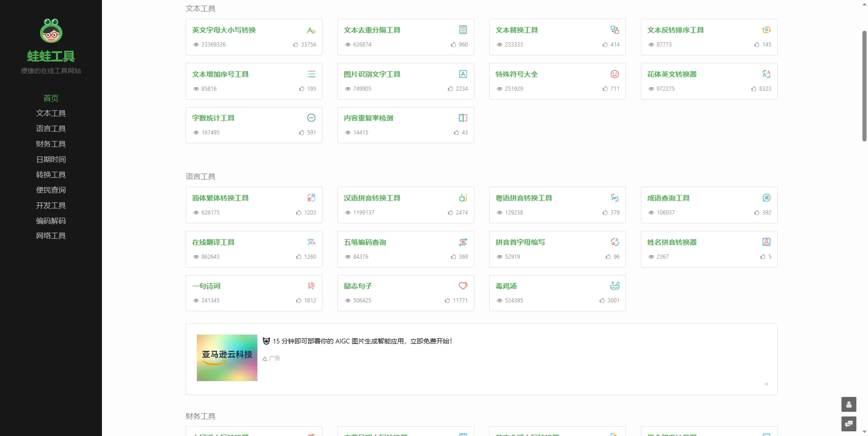Click thumbs-up 11771 on 励志句子

tap(456, 301)
